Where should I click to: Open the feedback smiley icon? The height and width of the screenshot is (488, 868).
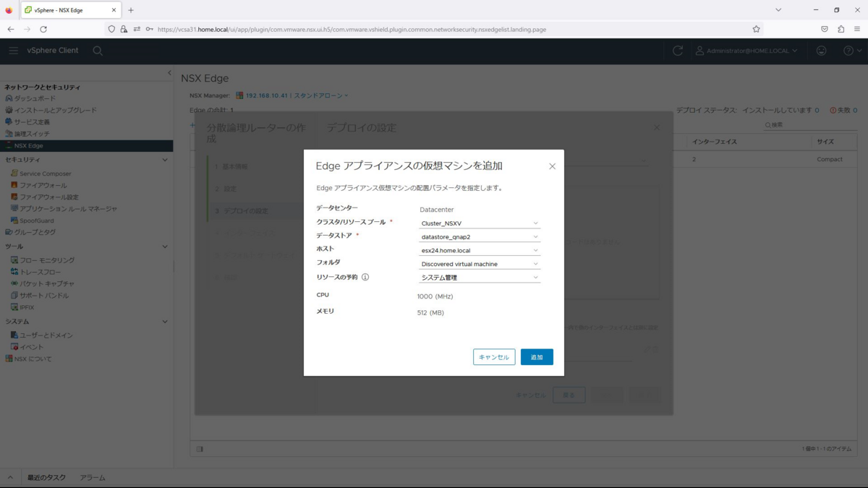821,51
